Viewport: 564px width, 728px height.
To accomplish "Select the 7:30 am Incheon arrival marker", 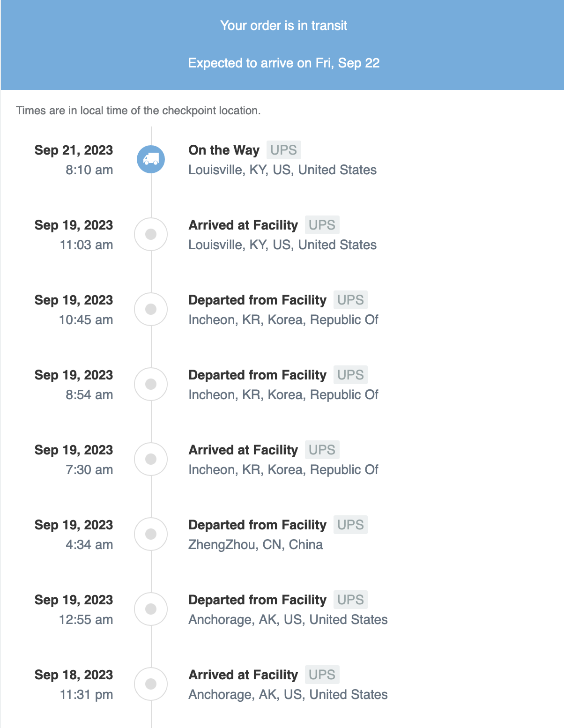I will (151, 459).
